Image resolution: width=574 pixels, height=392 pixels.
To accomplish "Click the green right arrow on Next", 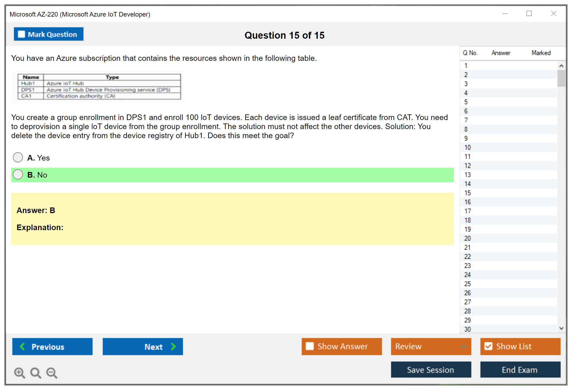I will pyautogui.click(x=173, y=346).
